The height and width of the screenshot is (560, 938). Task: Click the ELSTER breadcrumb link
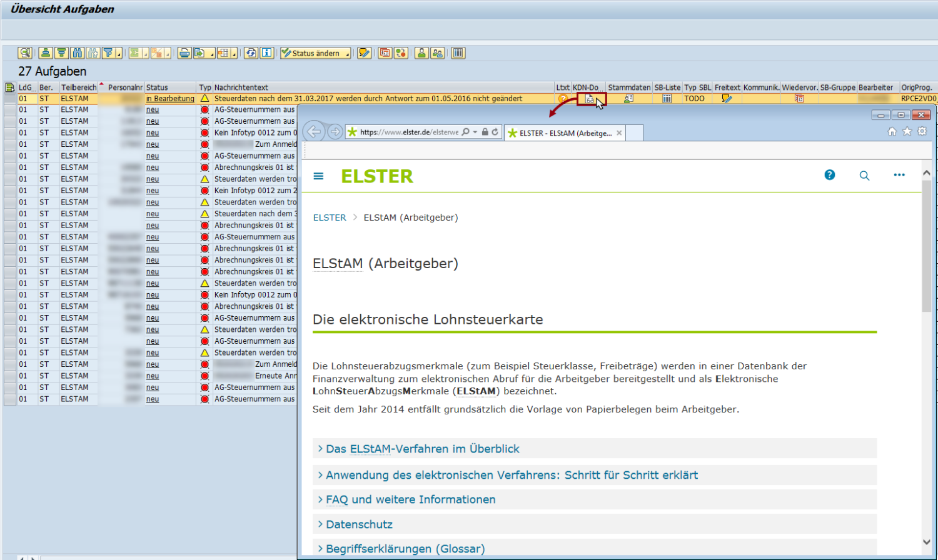[330, 217]
